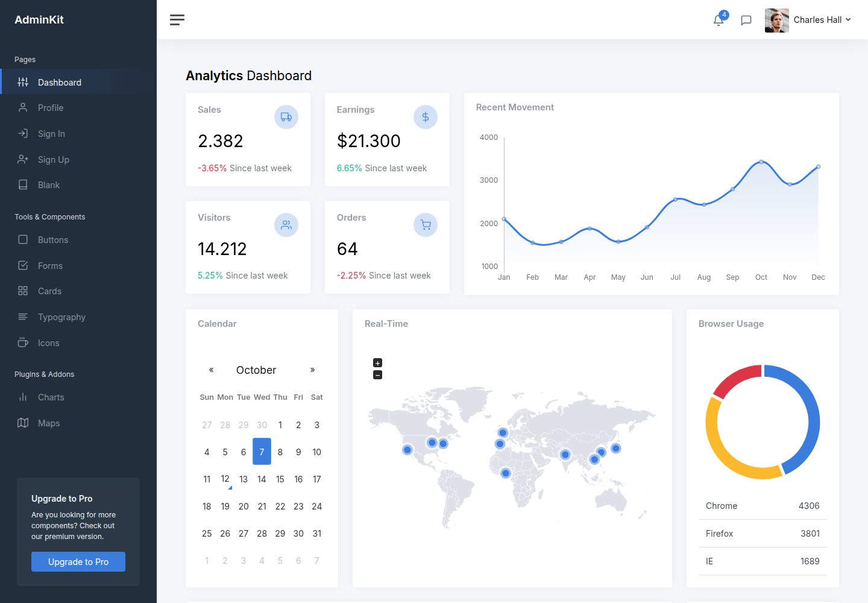
Task: Click the map marker in West Africa
Action: click(x=506, y=473)
